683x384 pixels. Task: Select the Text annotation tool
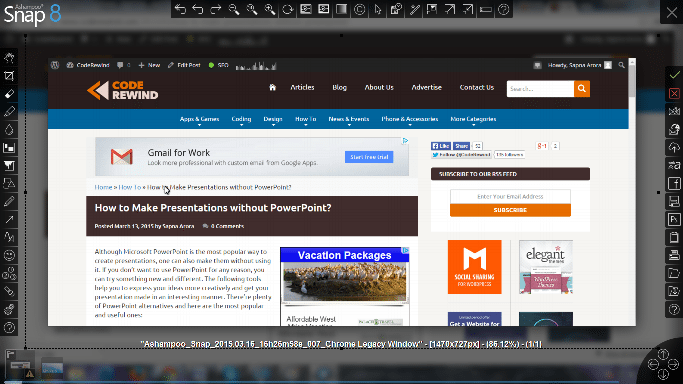9,237
